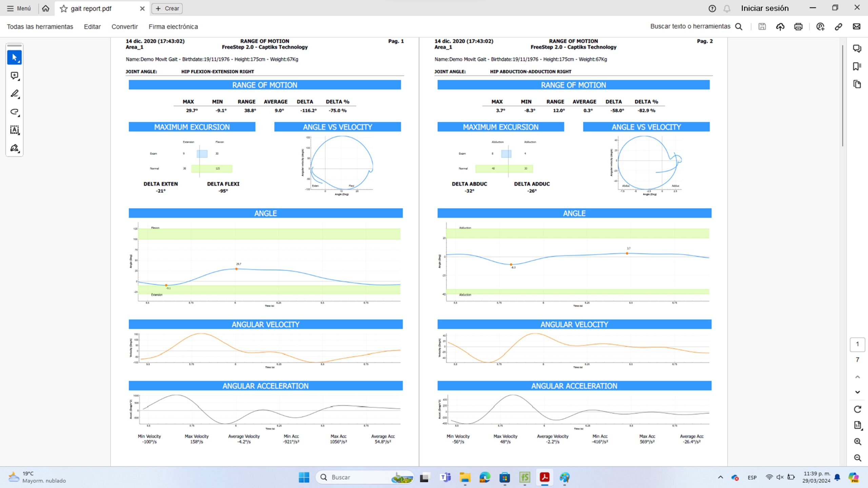Open the Editar menu
Viewport: 868px width, 488px height.
point(92,26)
